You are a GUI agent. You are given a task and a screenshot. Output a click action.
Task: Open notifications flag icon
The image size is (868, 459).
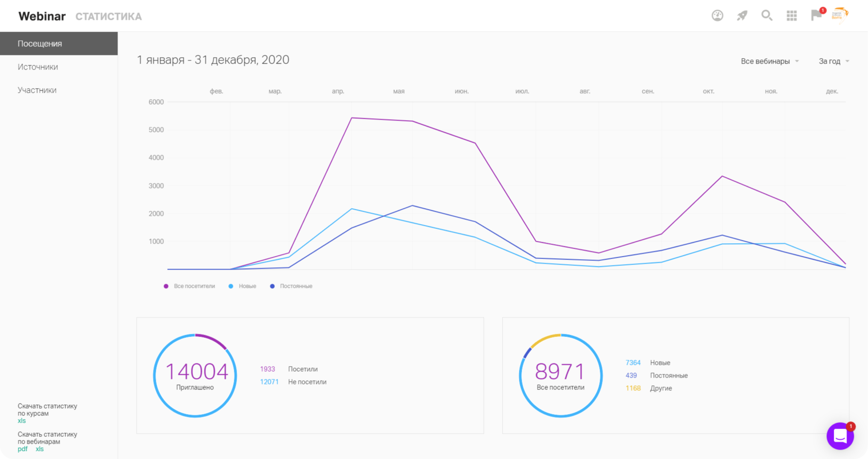pyautogui.click(x=817, y=14)
